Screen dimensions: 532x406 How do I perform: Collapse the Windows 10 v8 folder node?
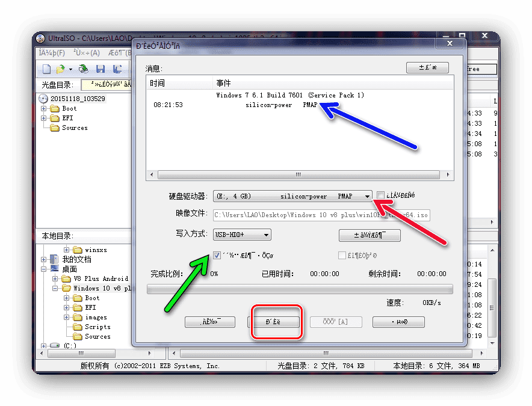click(55, 288)
